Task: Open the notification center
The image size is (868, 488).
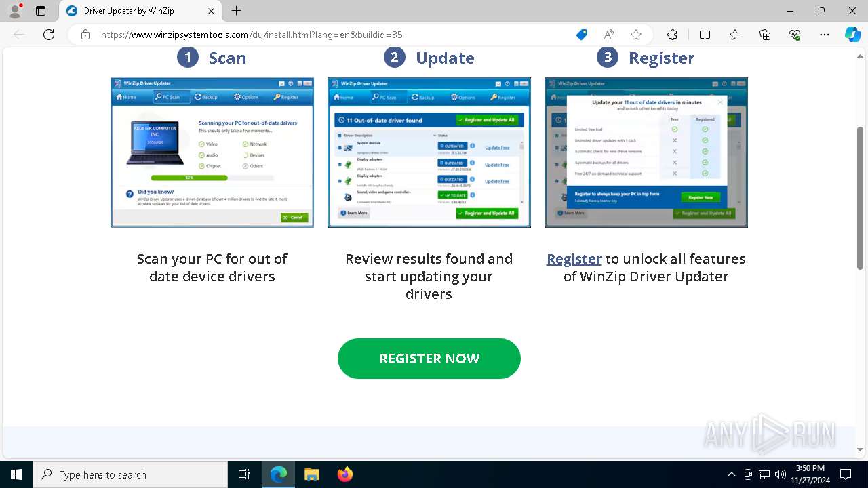Action: pos(846,474)
